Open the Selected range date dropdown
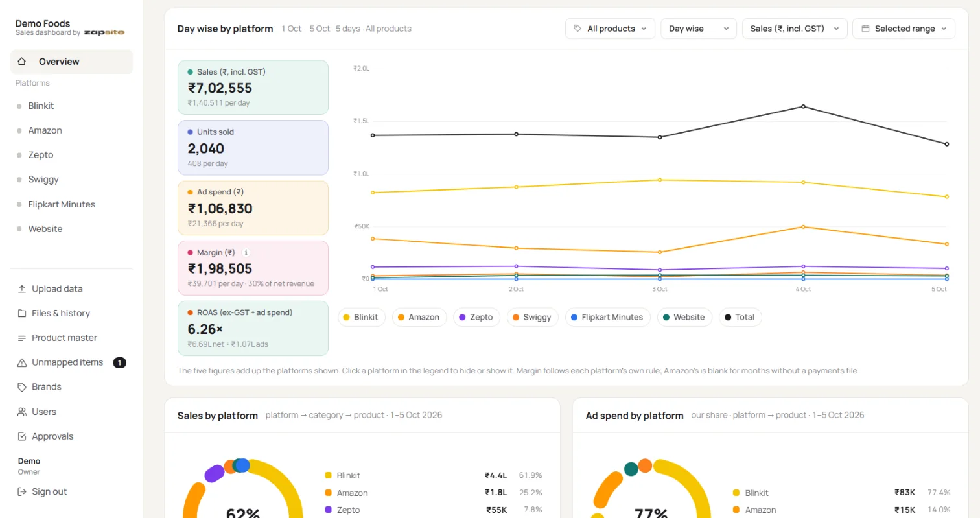Screen dimensions: 980x518 [x=904, y=29]
